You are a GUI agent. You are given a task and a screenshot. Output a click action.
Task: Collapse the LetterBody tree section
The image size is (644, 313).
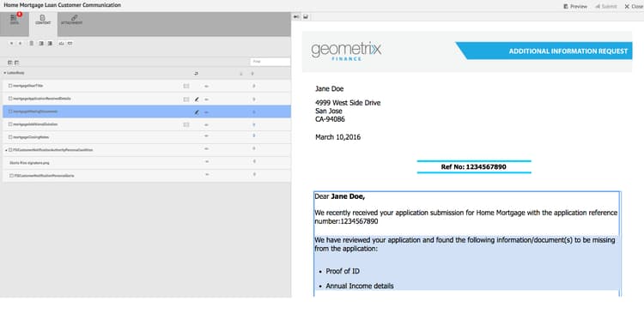(5, 73)
